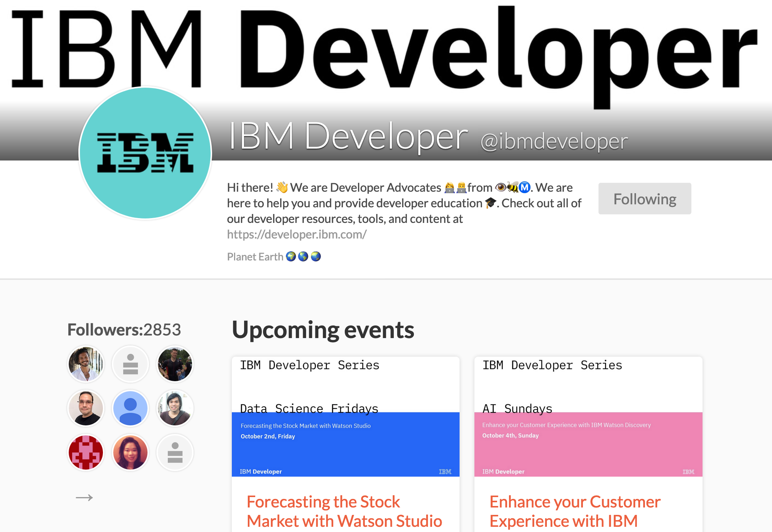
Task: Toggle the Following button
Action: tap(645, 199)
